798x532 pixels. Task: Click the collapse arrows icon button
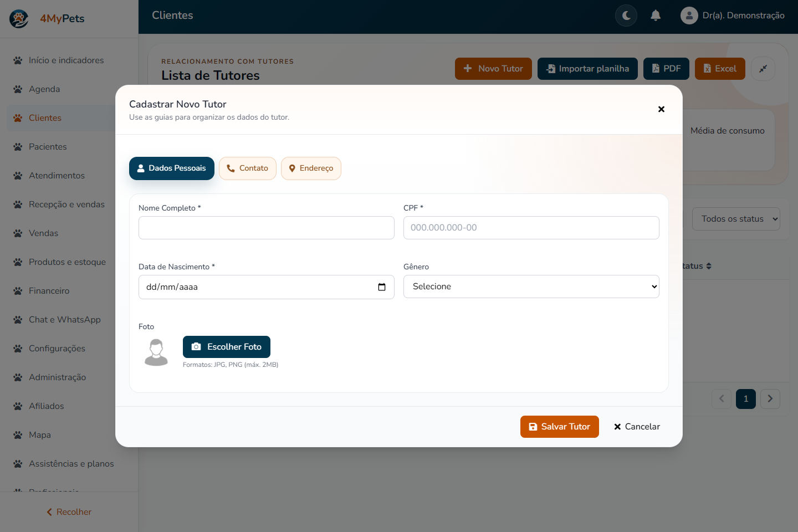763,69
